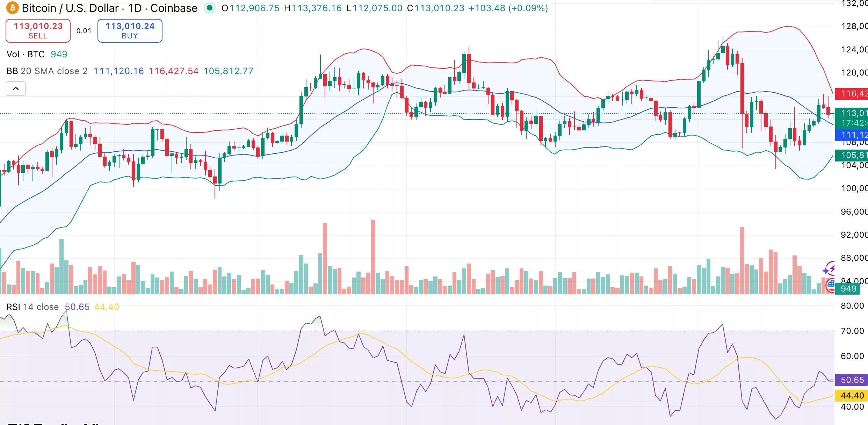Viewport: 868px width, 425px height.
Task: Open the purple AI sparkle insights icon
Action: pos(830,268)
